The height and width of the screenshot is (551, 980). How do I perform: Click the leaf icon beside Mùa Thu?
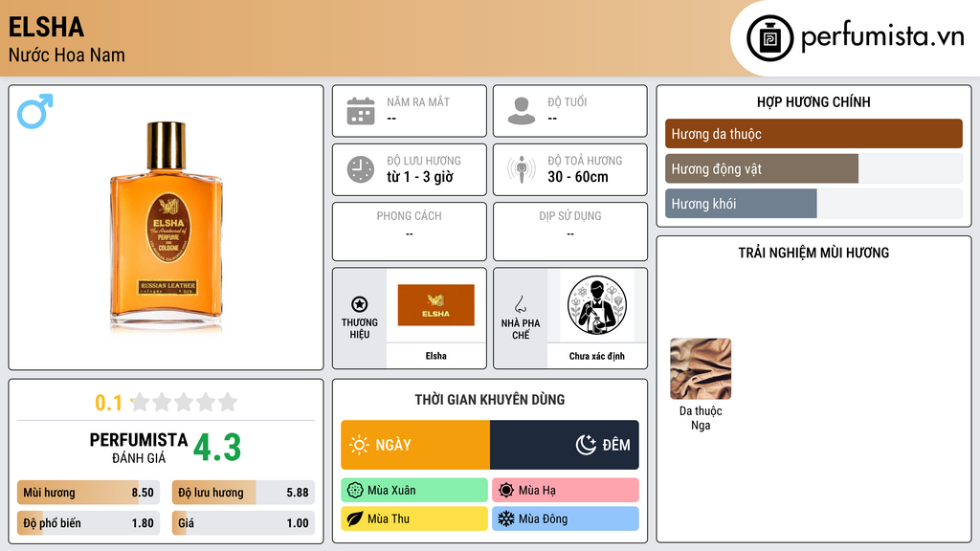[x=355, y=518]
